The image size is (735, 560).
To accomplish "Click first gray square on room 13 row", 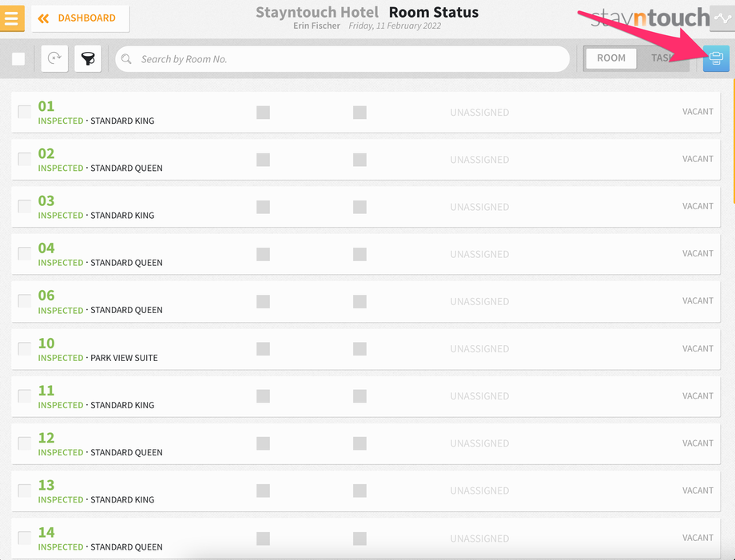I will tap(263, 491).
